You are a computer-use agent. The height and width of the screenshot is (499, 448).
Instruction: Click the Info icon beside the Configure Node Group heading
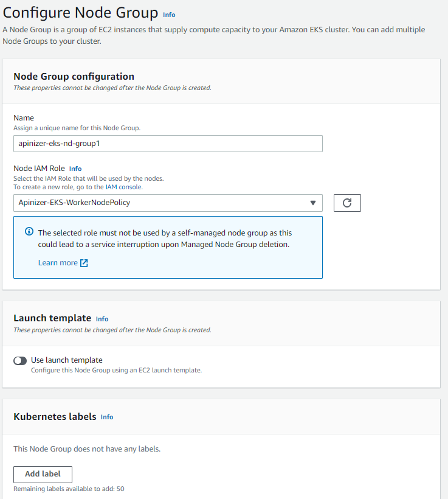[169, 14]
